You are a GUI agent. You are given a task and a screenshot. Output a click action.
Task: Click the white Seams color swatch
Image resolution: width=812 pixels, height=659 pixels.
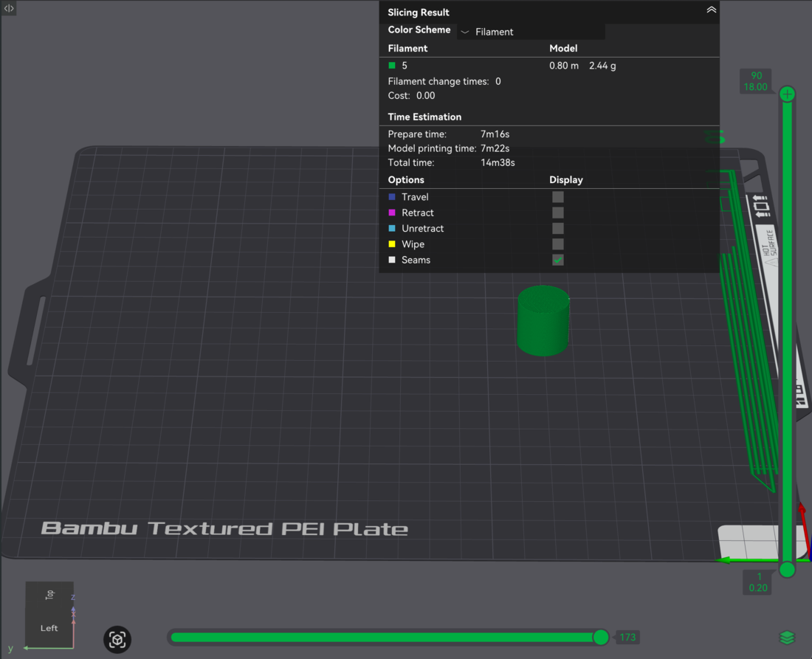pyautogui.click(x=392, y=260)
